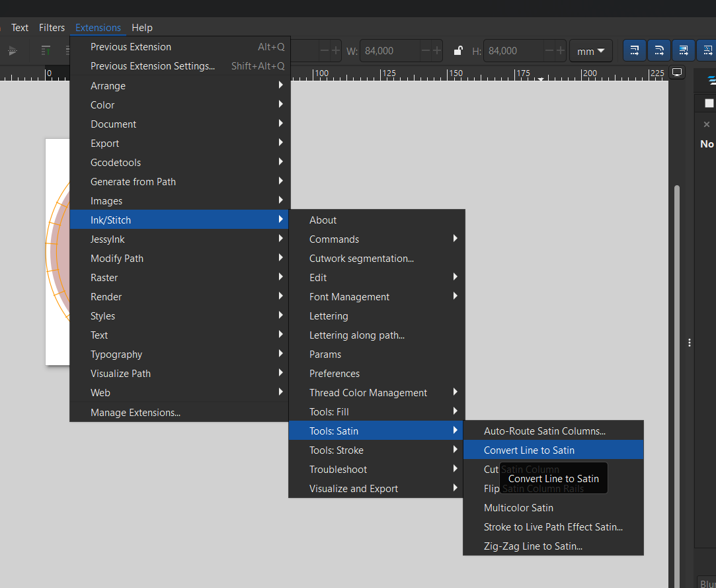
Task: Open Ink/Stitch Preferences
Action: [377, 374]
